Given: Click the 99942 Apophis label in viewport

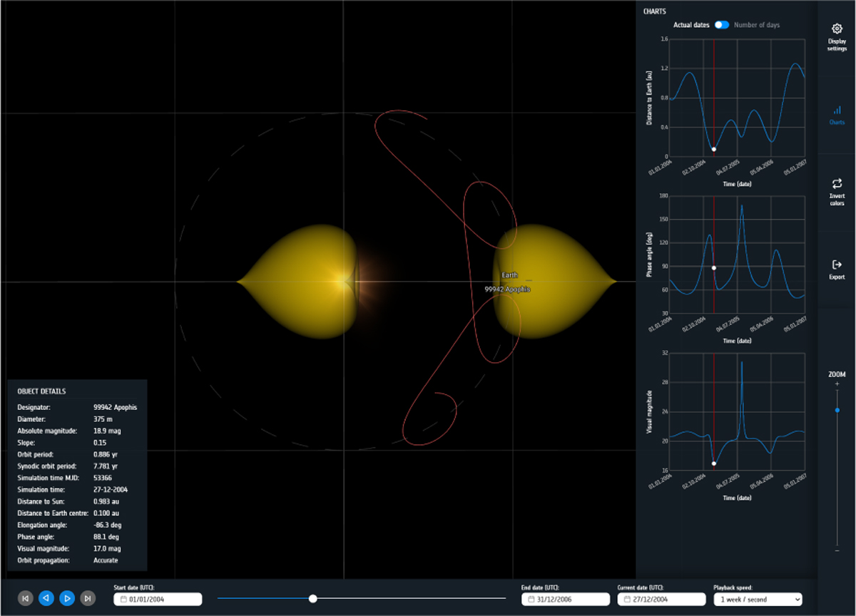Looking at the screenshot, I should coord(507,289).
